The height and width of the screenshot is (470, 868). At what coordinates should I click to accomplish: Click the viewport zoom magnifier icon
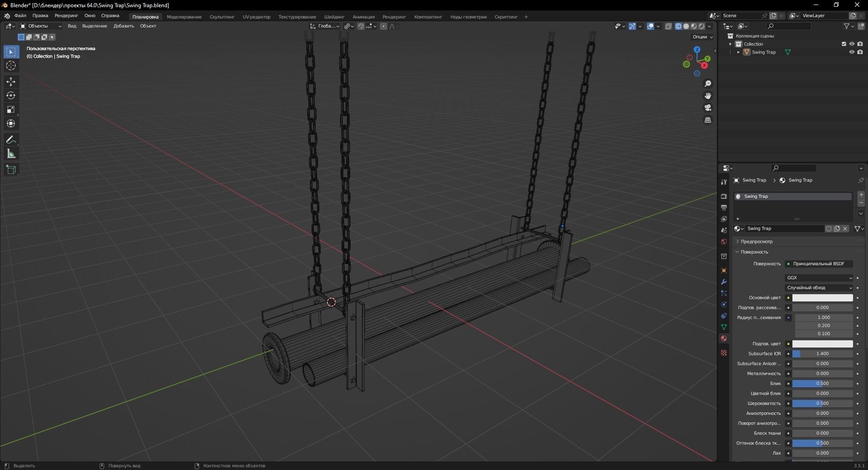click(708, 84)
